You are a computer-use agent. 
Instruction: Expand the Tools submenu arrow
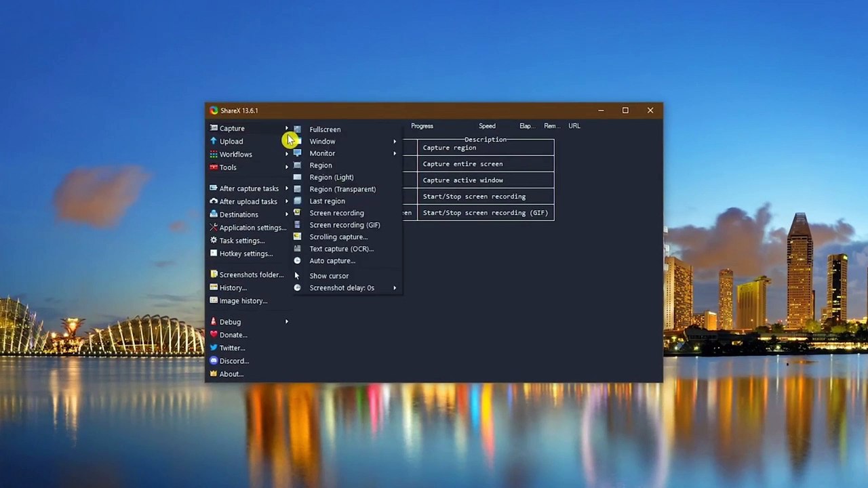287,167
